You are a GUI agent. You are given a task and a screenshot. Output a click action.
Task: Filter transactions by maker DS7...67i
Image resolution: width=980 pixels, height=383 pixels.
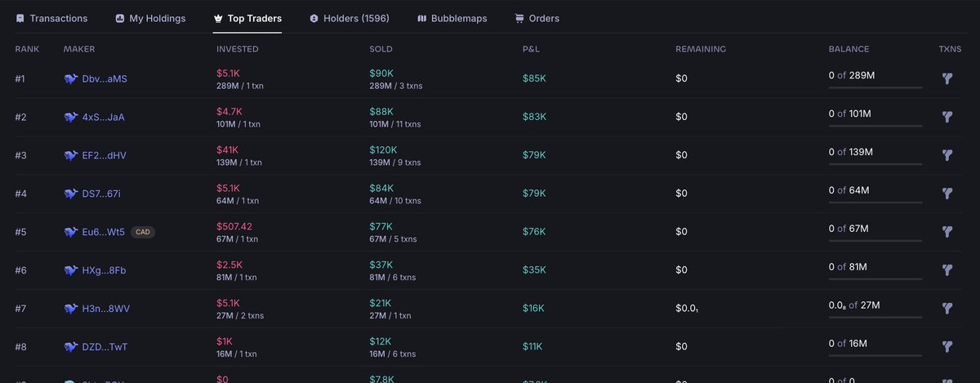tap(947, 194)
